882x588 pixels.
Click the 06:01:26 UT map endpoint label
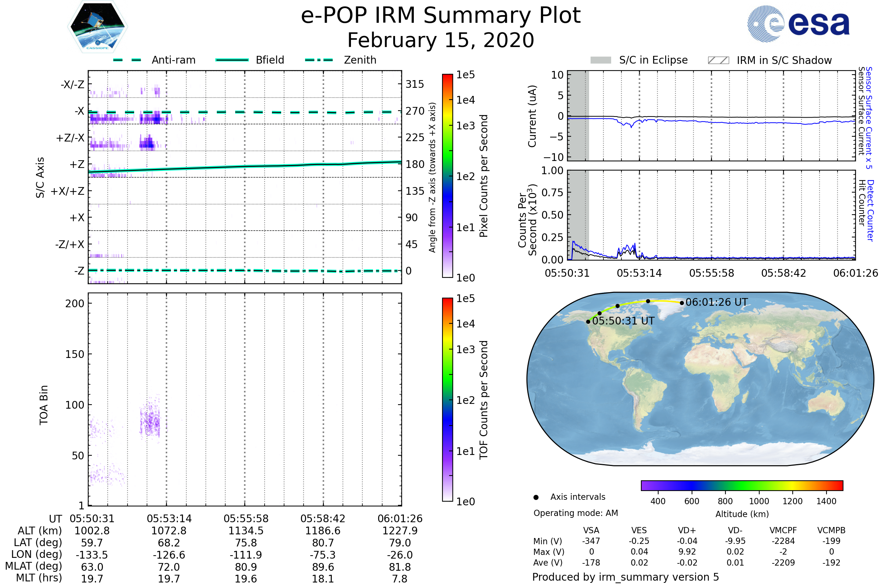click(x=716, y=302)
